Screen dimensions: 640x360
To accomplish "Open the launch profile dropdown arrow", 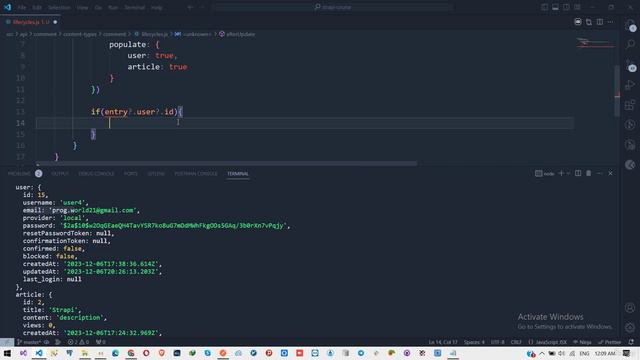I will [x=568, y=173].
